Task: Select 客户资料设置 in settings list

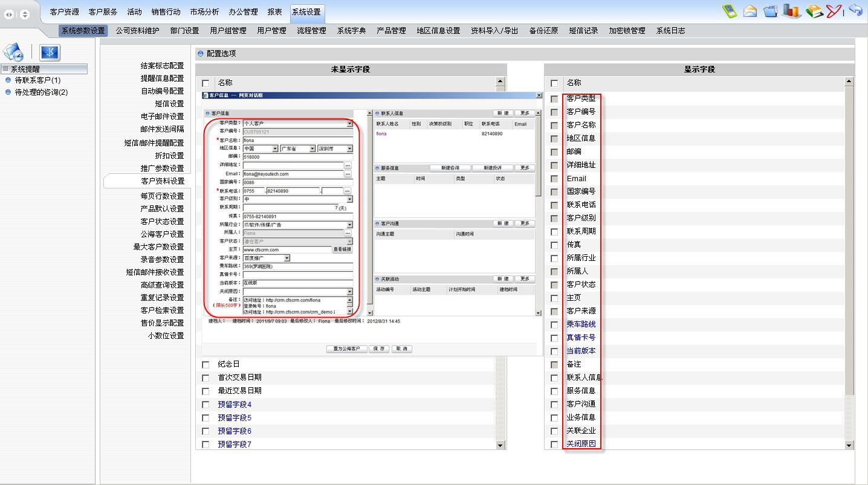Action: pos(162,181)
